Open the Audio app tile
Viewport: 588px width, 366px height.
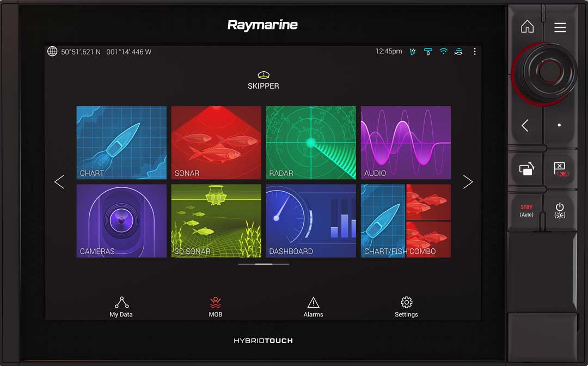point(406,143)
